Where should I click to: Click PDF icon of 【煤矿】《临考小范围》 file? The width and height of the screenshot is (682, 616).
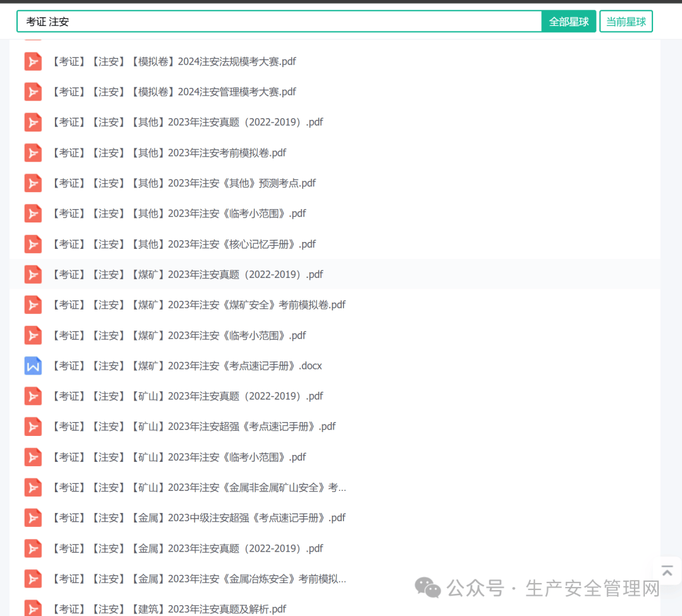[x=33, y=335]
